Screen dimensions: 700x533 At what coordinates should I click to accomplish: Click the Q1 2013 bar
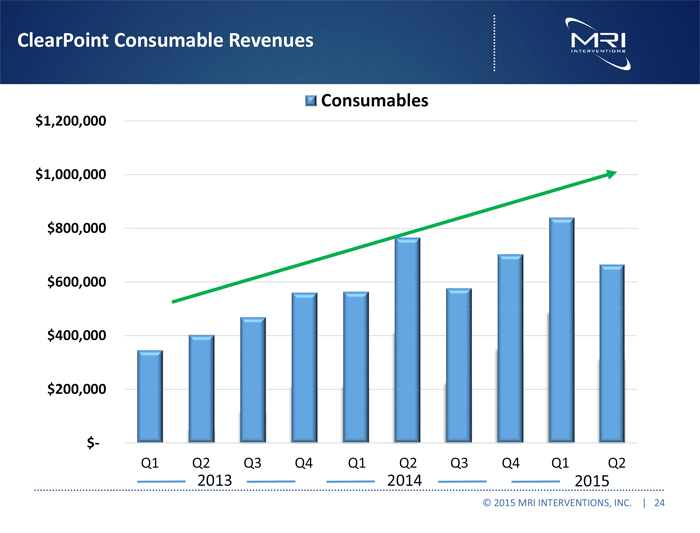[150, 396]
